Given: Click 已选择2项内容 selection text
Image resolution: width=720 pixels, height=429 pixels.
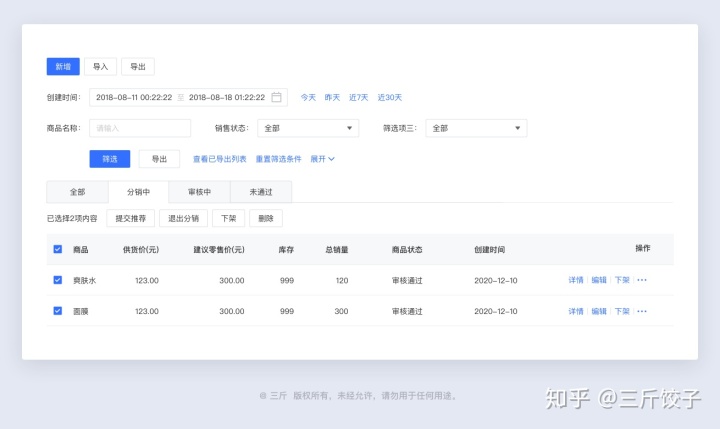Looking at the screenshot, I should coord(72,219).
